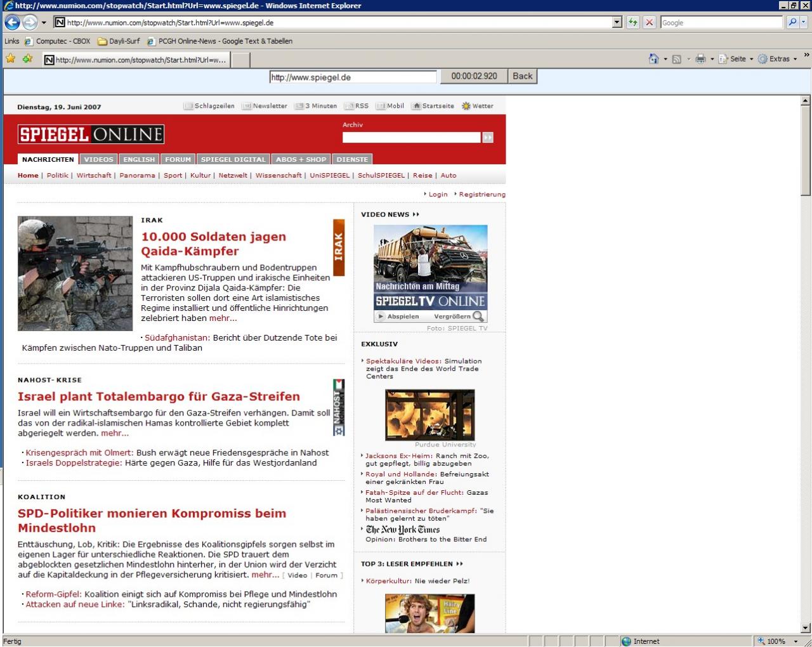Click the Newsletter link with its icon
This screenshot has height=647, width=812.
click(265, 106)
